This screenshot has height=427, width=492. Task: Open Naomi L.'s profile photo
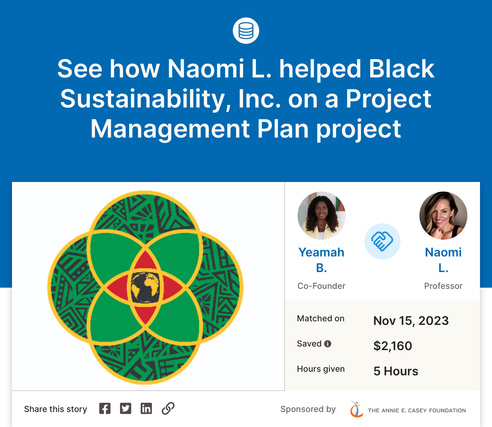click(443, 215)
